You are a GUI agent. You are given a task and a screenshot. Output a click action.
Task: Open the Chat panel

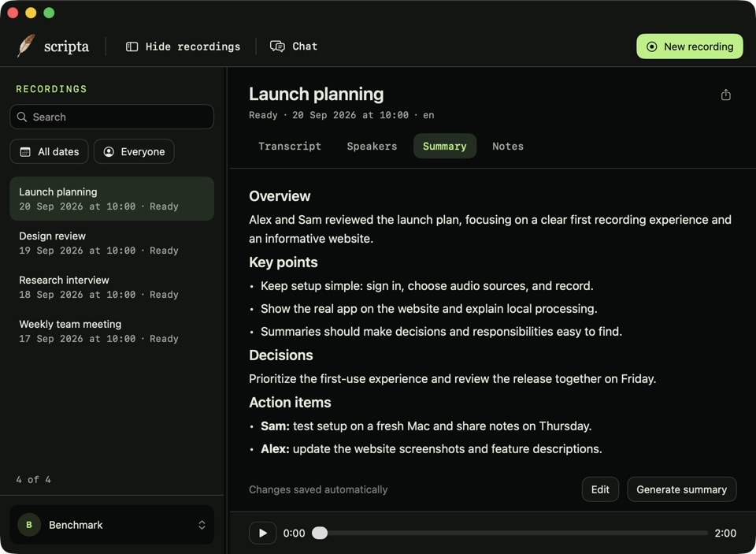point(293,46)
